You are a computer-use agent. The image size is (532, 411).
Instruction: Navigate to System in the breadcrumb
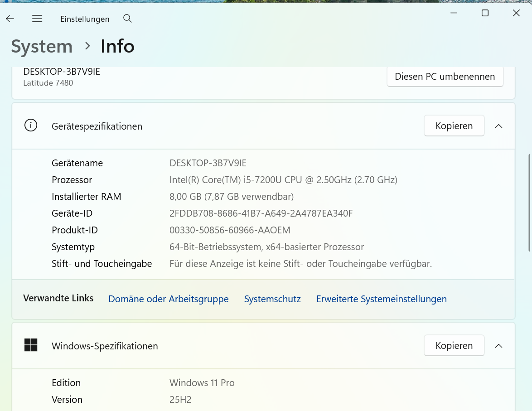coord(42,47)
